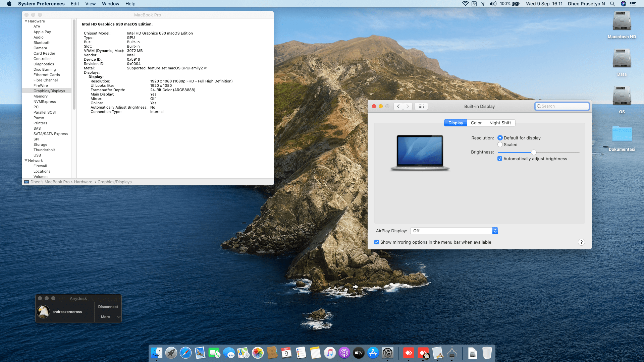644x362 pixels.
Task: Open Wi-Fi status menu in menu bar
Action: (x=465, y=4)
